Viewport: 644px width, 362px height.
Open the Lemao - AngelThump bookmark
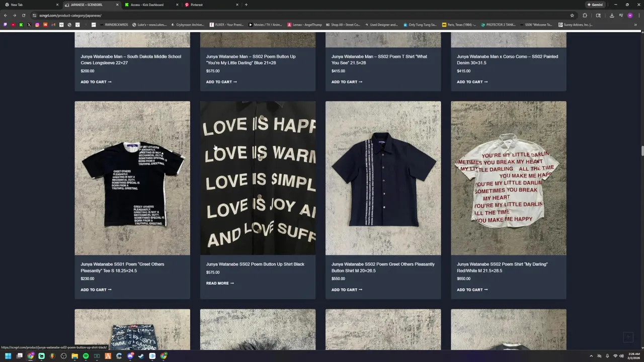(304, 25)
